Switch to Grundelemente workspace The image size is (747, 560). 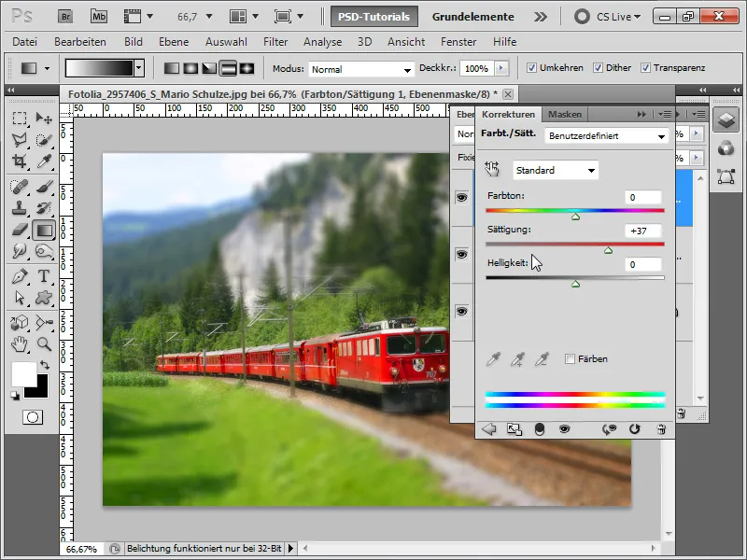473,17
